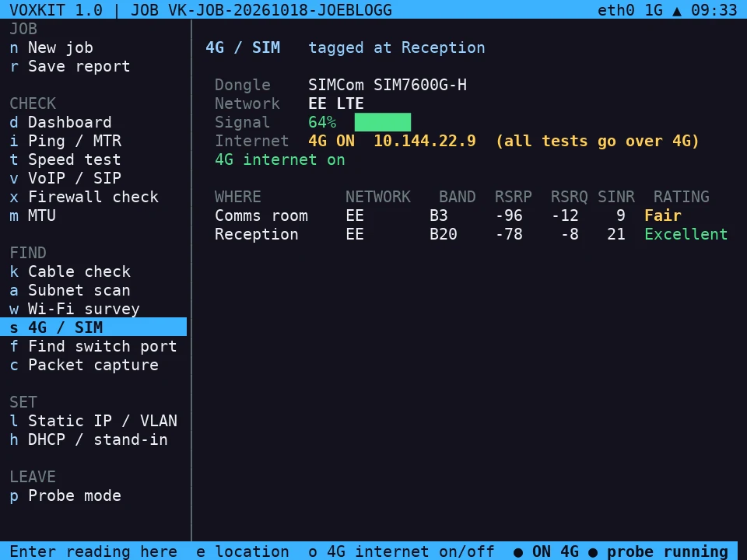Click the probe running status indicator
Viewport: 747px width, 560px height.
[658, 551]
